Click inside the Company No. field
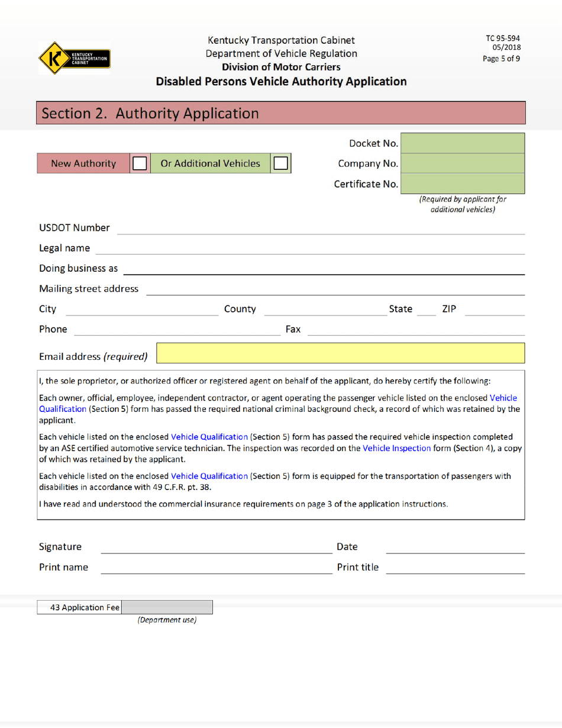The image size is (562, 728). coord(463,163)
